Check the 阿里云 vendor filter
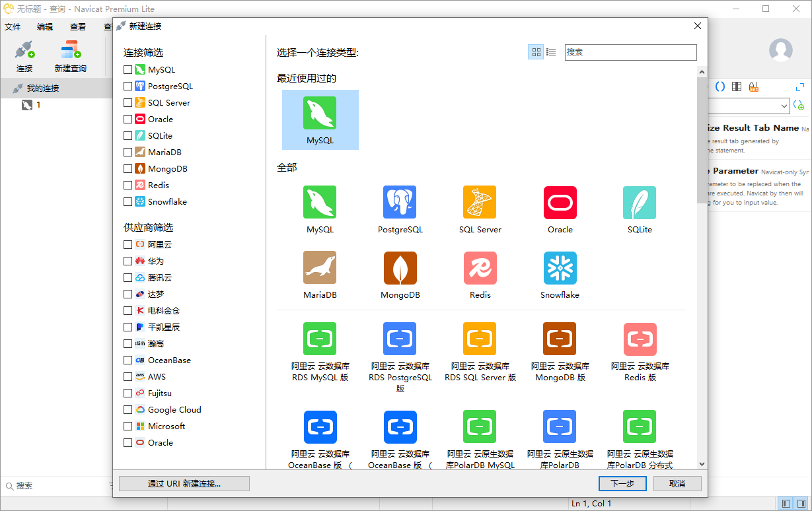 (128, 244)
